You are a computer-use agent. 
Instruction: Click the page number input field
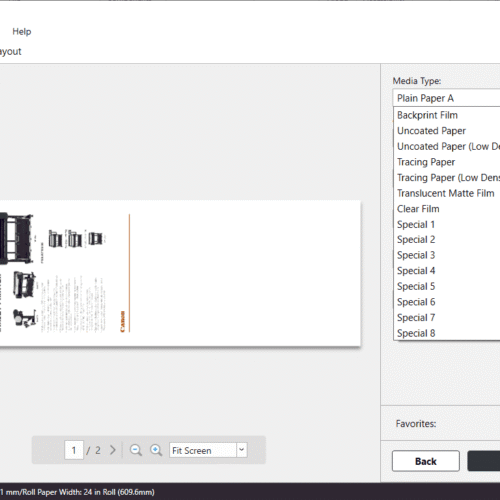click(74, 450)
